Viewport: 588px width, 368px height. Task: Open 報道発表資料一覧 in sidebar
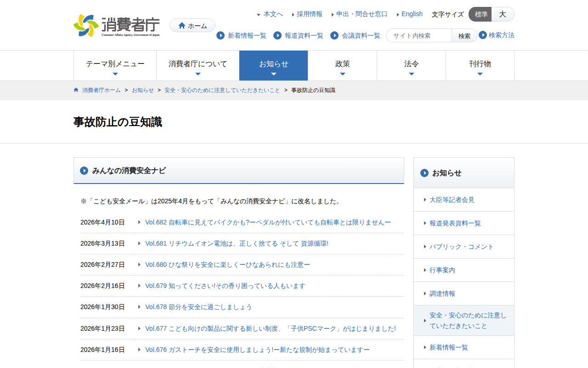point(464,223)
